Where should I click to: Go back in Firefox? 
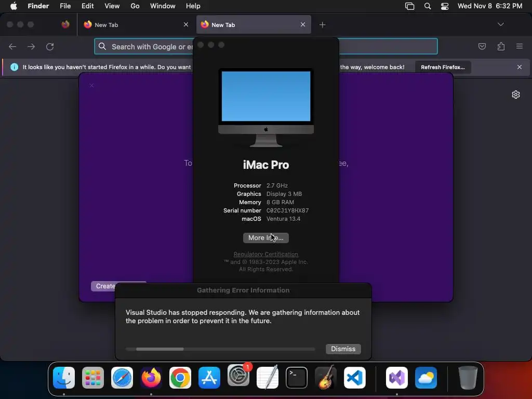click(x=12, y=46)
